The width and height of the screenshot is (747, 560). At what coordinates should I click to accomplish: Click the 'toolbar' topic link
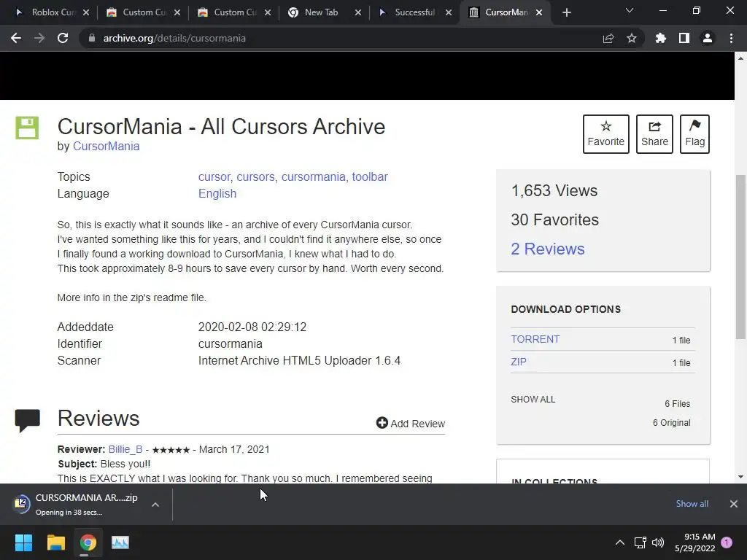(370, 176)
